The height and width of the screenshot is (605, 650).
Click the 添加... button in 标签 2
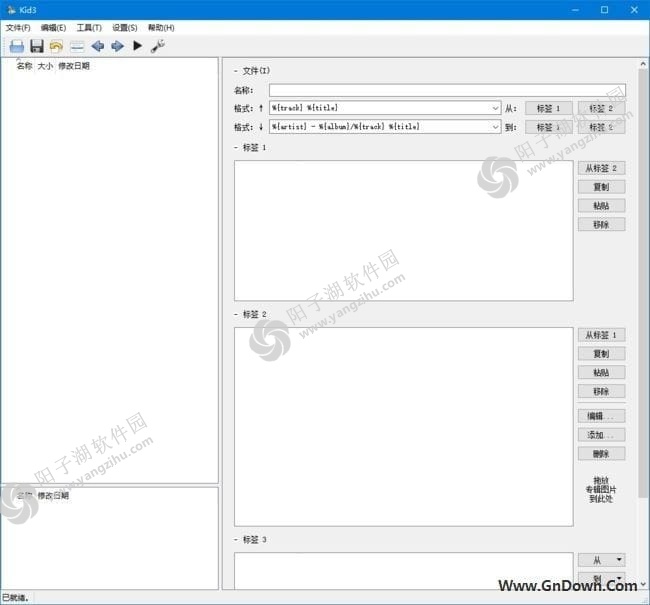click(601, 435)
